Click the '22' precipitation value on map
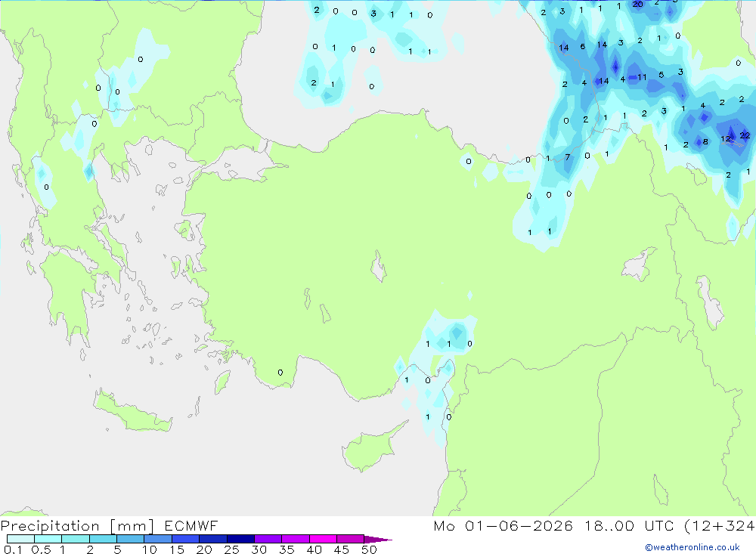Screen dimensions: 756x554 click(x=745, y=135)
